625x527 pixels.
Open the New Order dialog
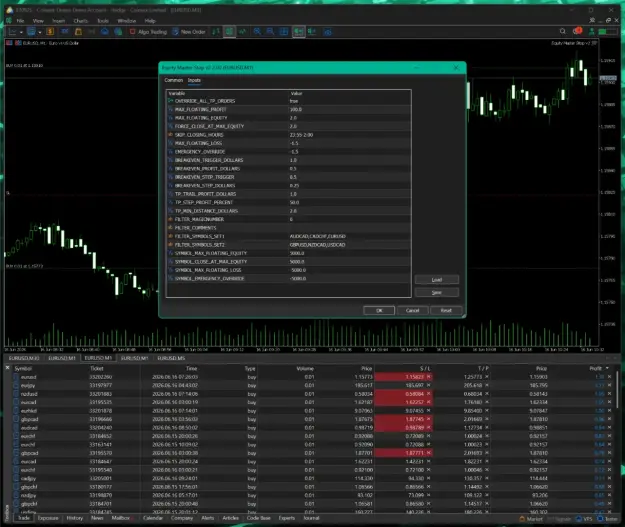point(189,31)
